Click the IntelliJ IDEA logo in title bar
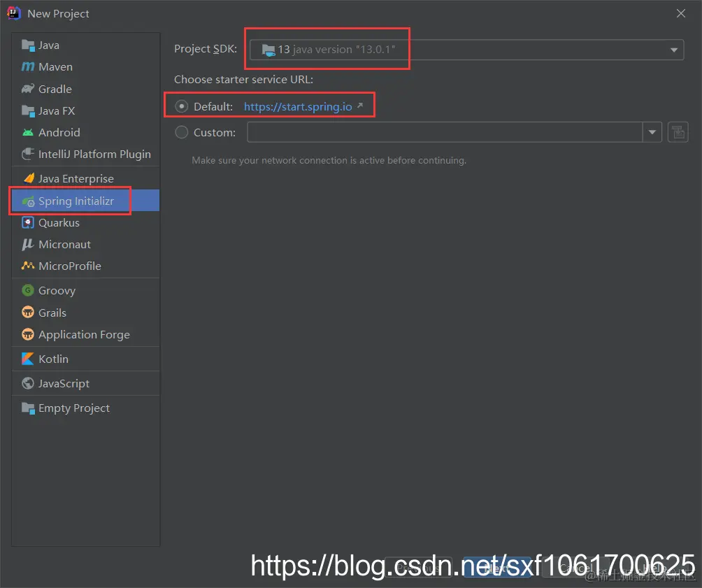Image resolution: width=702 pixels, height=588 pixels. click(14, 13)
